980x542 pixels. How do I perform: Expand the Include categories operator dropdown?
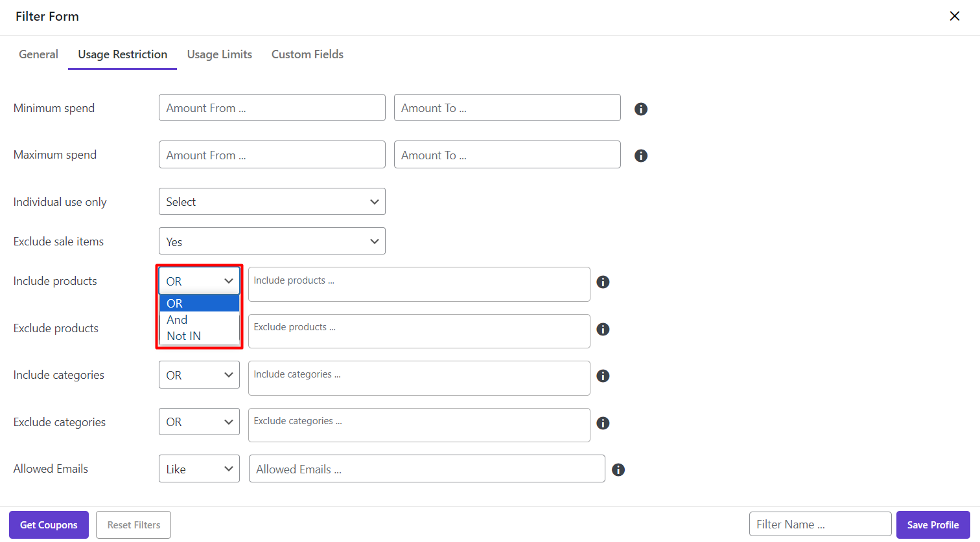pyautogui.click(x=199, y=375)
